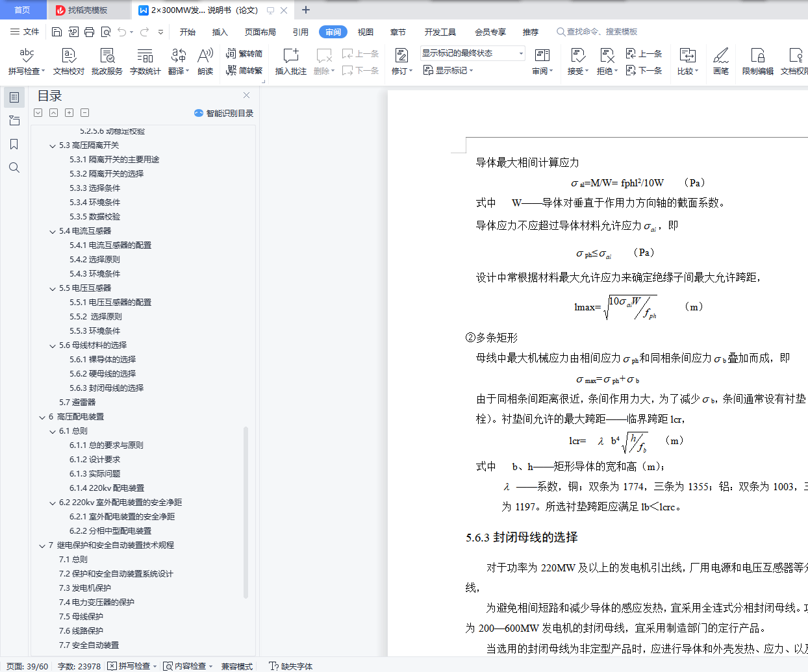808x672 pixels.
Task: Click the 修订 track changes icon
Action: [x=401, y=56]
